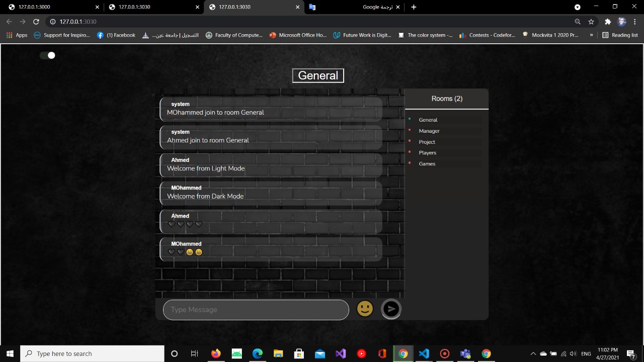This screenshot has height=362, width=644.
Task: Send the message with arrow button
Action: pos(391,309)
